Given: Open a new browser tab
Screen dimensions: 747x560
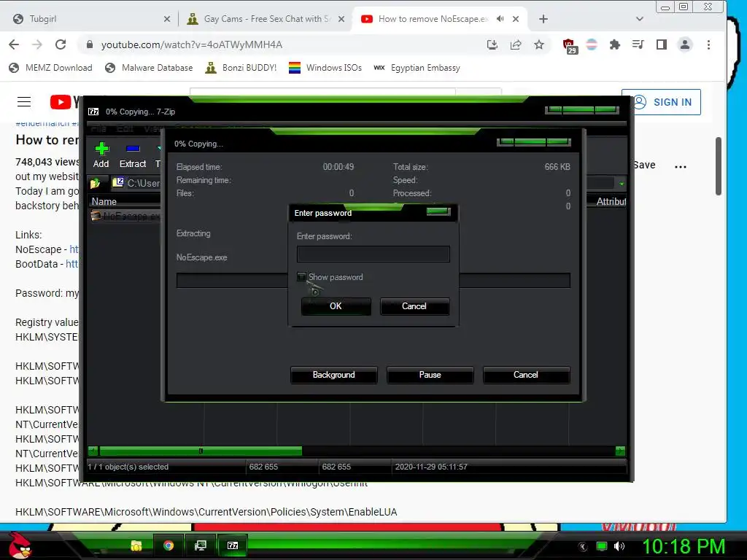Looking at the screenshot, I should 543,19.
